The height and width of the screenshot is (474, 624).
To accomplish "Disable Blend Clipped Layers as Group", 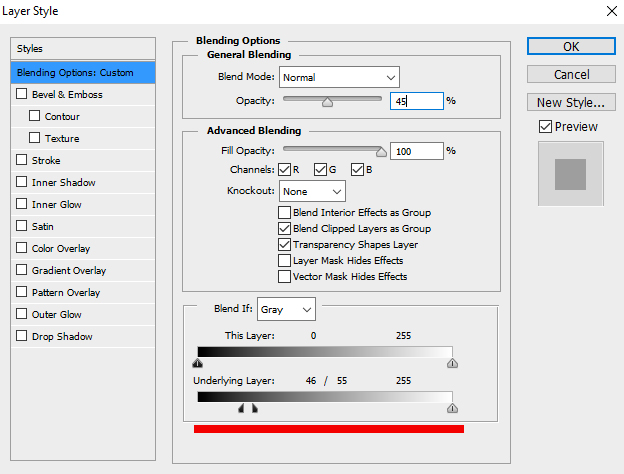I will tap(284, 228).
